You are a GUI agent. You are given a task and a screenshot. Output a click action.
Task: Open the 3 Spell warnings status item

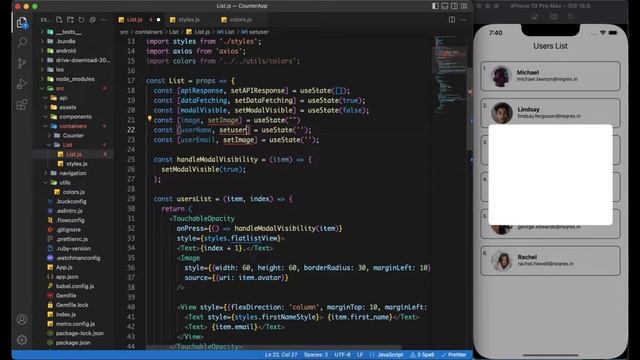[422, 355]
